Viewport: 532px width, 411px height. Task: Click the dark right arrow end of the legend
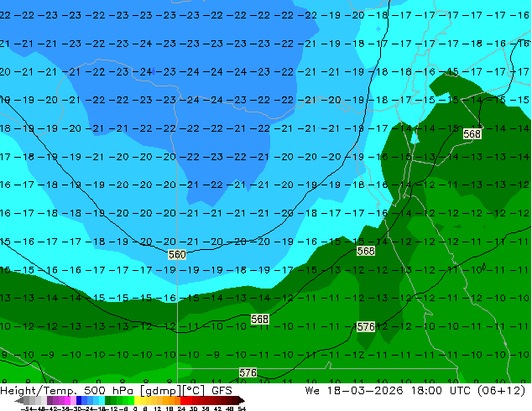[x=242, y=400]
